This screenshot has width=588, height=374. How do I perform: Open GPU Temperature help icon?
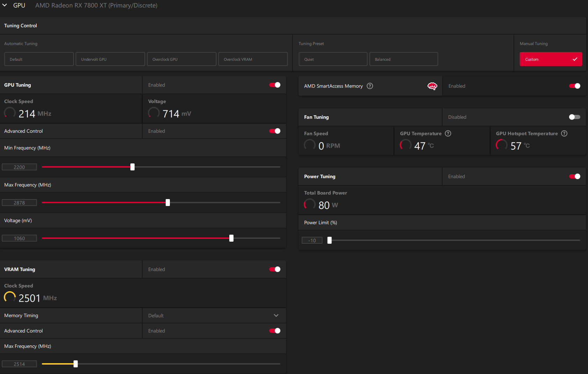click(448, 133)
